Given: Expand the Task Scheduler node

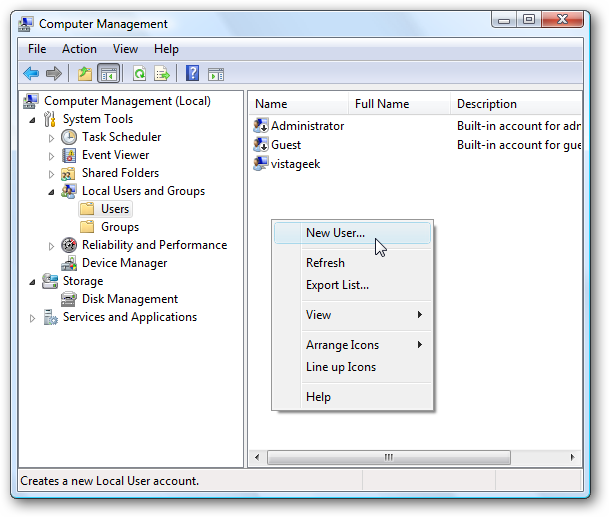Looking at the screenshot, I should [x=51, y=138].
